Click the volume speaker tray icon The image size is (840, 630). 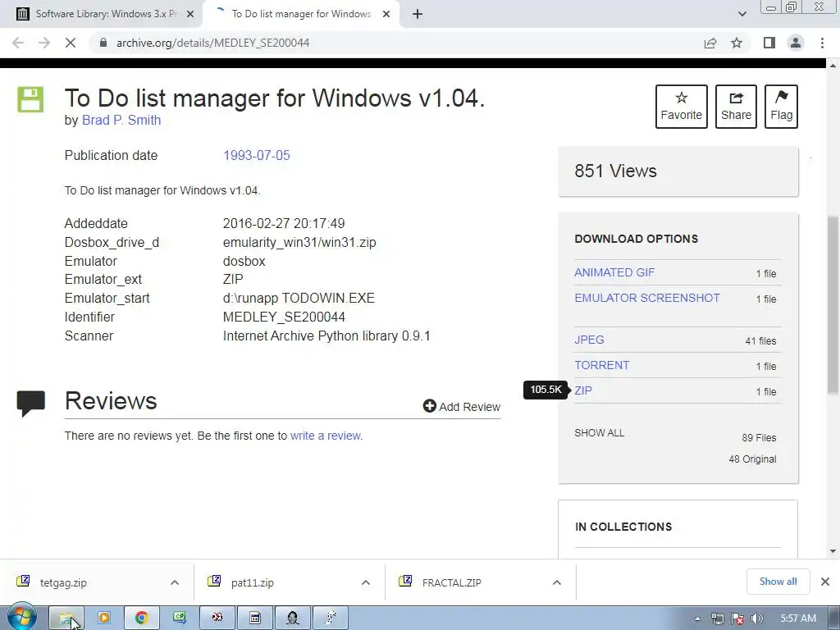coord(757,619)
